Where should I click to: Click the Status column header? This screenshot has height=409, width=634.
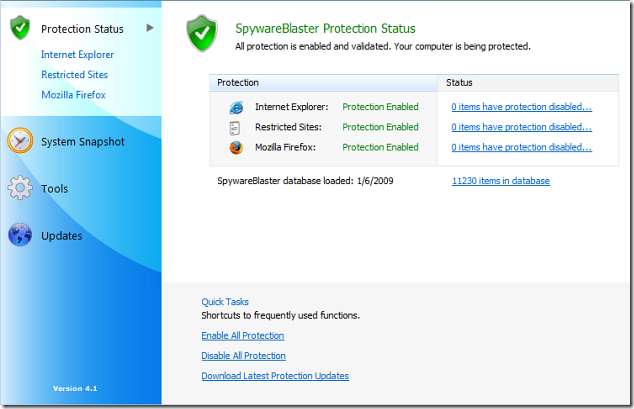pyautogui.click(x=528, y=83)
